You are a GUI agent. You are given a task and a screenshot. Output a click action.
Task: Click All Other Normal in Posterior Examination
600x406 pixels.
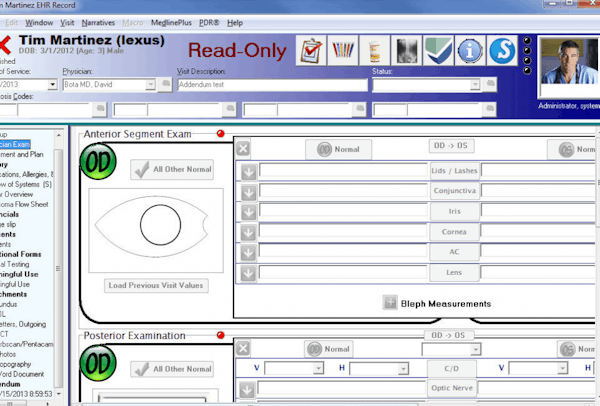tap(172, 369)
